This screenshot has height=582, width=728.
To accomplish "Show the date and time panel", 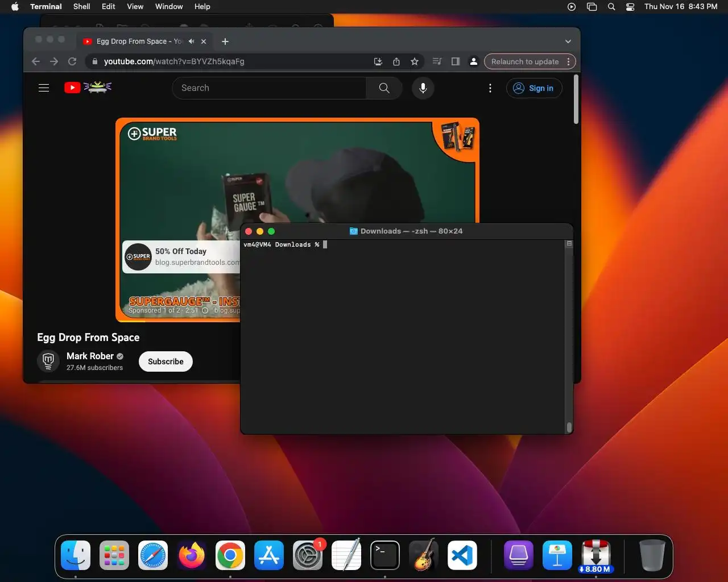I will pyautogui.click(x=681, y=7).
